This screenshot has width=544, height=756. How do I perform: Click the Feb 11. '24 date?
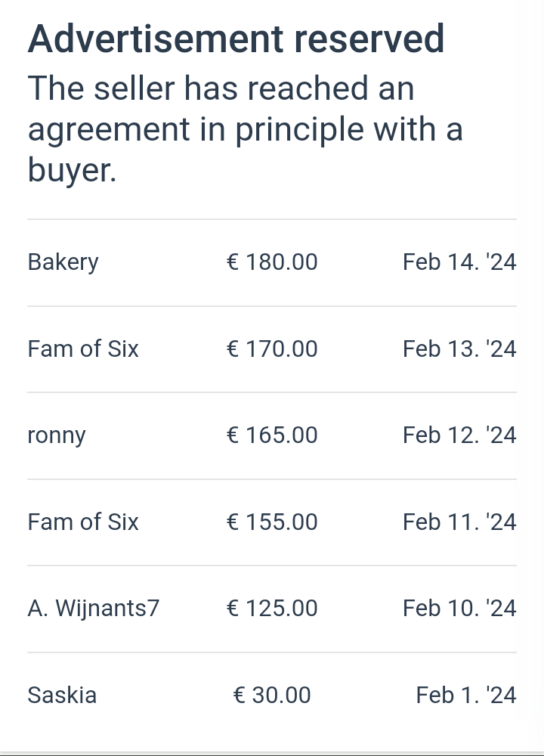459,522
